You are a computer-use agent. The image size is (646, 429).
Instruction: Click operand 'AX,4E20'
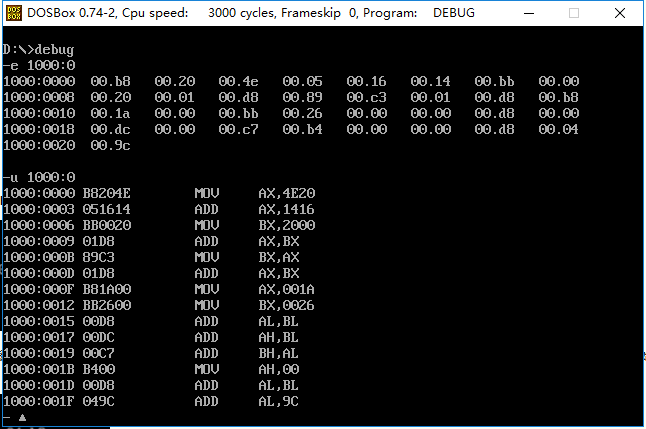(287, 193)
